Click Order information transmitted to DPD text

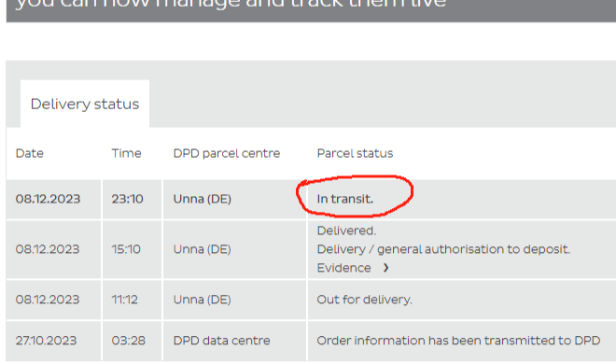[458, 341]
